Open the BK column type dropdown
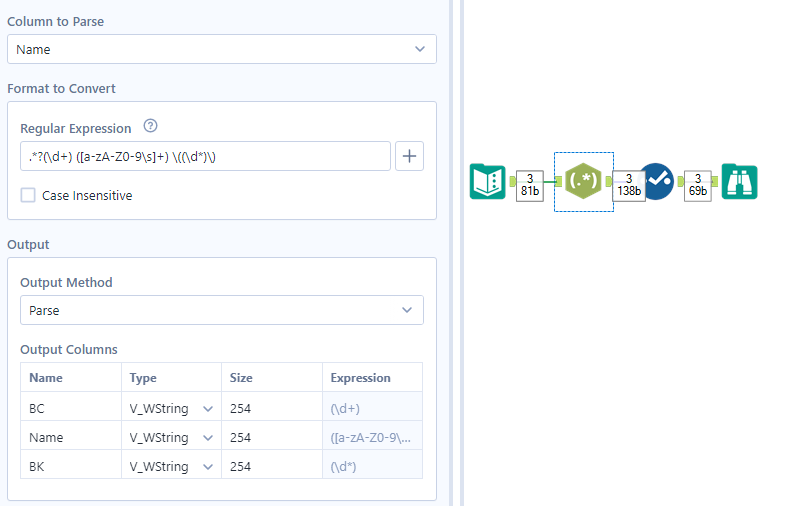 (x=170, y=466)
